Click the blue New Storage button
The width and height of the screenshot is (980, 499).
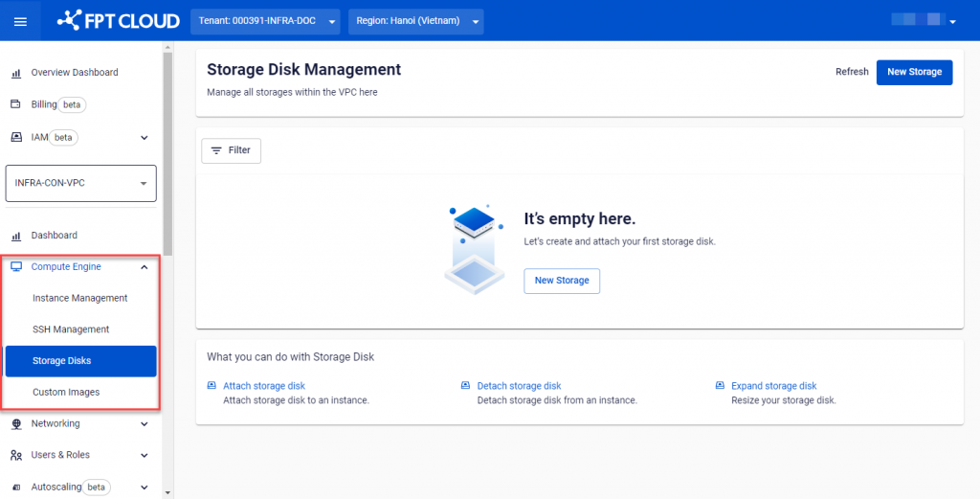(x=914, y=72)
